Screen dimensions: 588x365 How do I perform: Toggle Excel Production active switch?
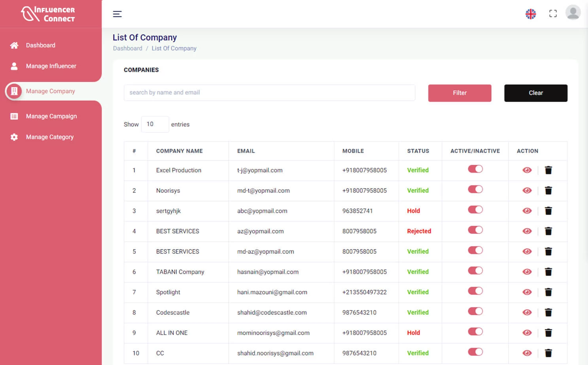[475, 169]
